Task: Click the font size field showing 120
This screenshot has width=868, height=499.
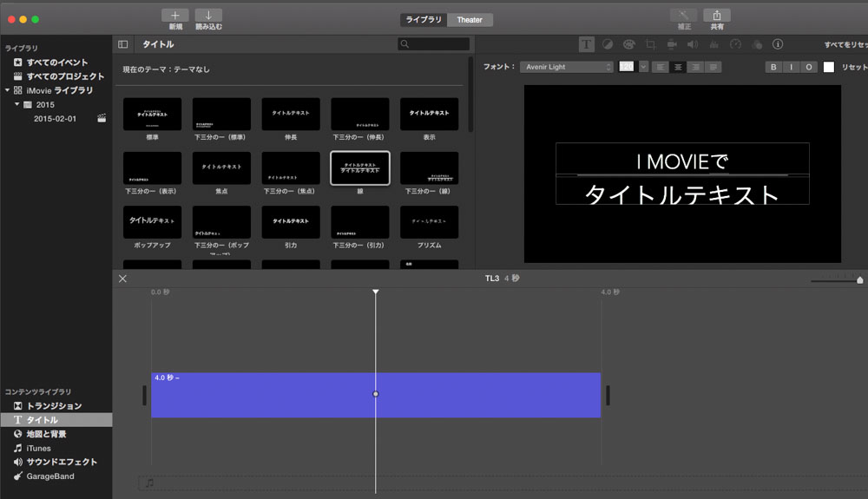Action: coord(626,66)
